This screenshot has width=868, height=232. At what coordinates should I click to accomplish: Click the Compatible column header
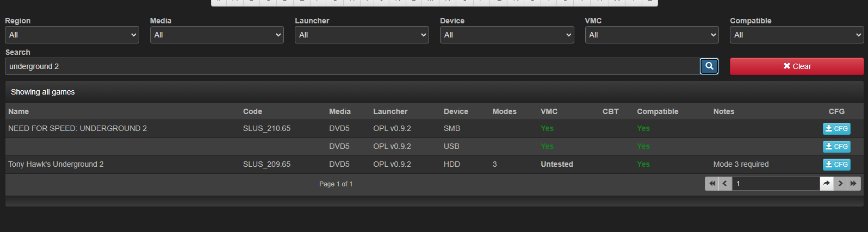click(658, 111)
